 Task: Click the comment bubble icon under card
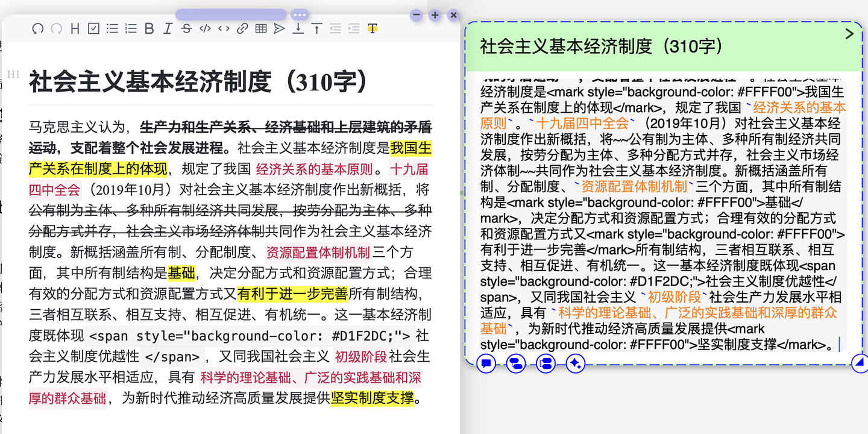486,363
